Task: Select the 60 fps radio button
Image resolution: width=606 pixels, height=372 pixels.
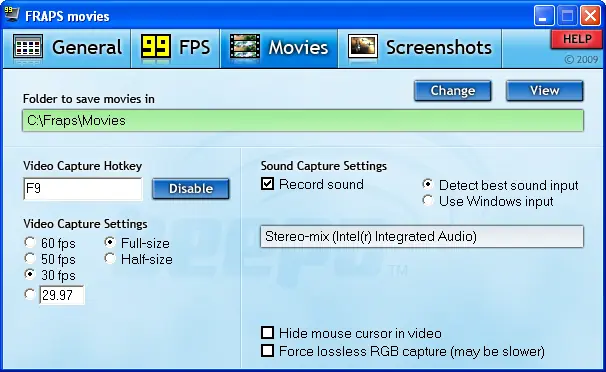Action: coord(30,243)
